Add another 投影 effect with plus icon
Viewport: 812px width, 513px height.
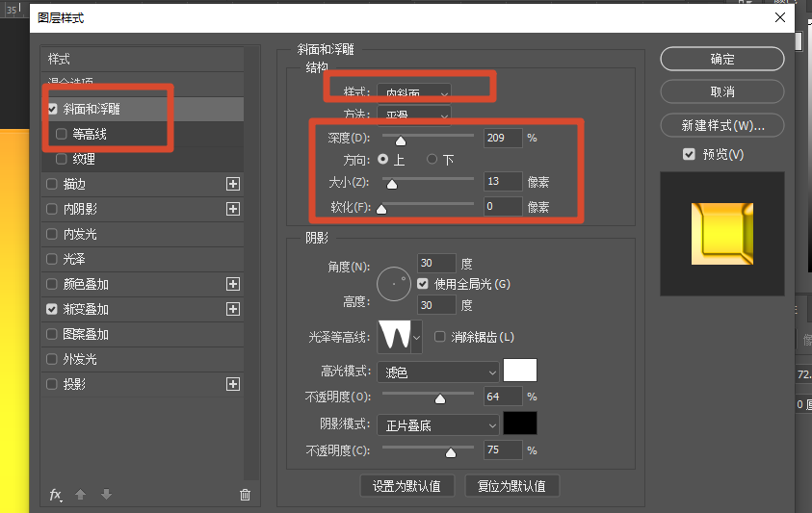233,384
